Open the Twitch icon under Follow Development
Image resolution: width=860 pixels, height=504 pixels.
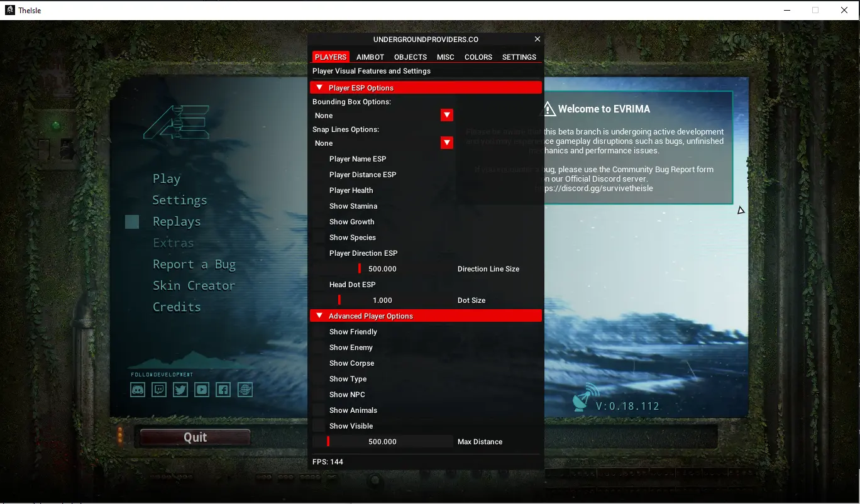point(159,390)
